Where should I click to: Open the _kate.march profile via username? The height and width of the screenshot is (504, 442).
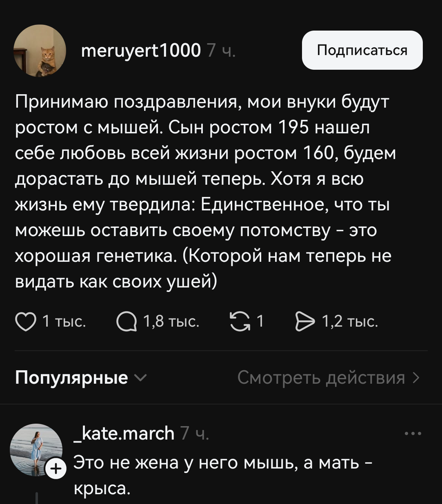124,433
